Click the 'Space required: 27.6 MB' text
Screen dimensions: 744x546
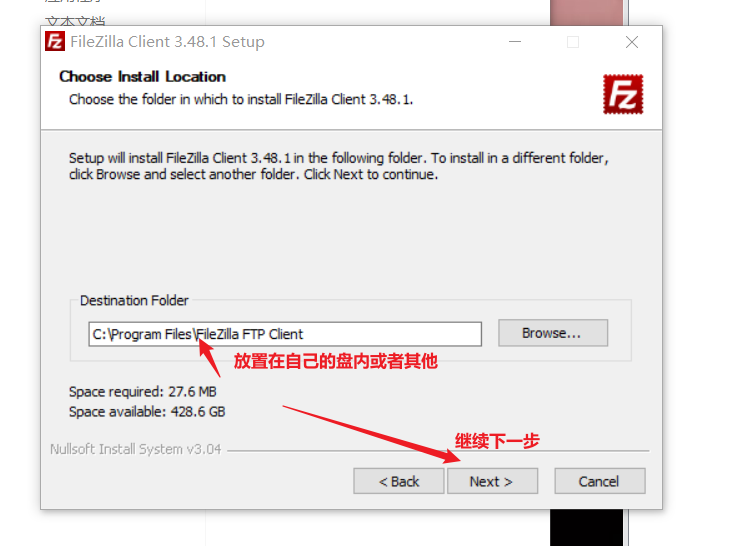pyautogui.click(x=143, y=392)
